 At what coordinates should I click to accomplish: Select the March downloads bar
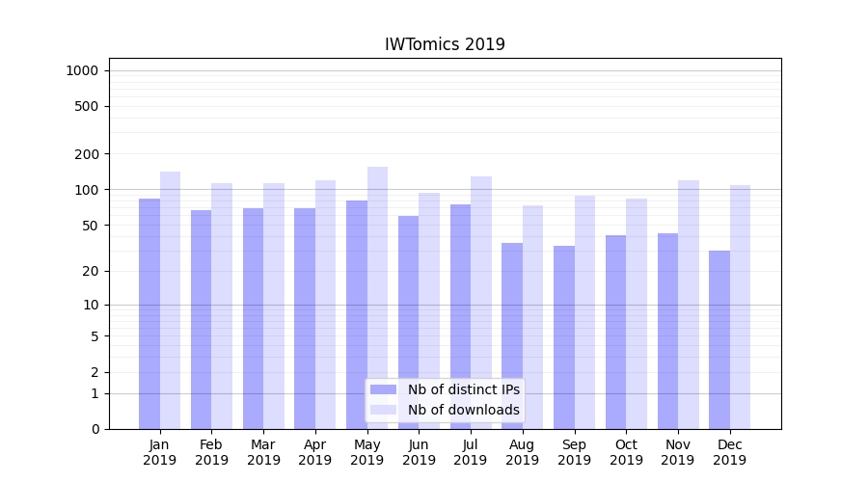274,306
